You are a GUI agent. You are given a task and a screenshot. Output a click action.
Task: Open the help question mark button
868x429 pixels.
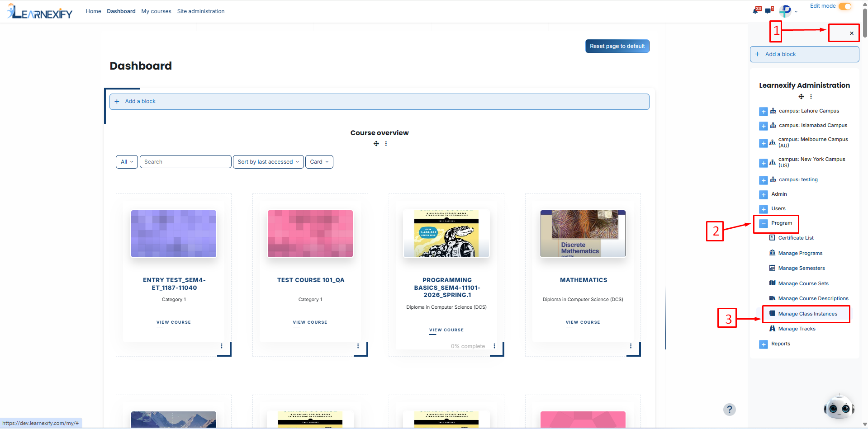coord(729,409)
